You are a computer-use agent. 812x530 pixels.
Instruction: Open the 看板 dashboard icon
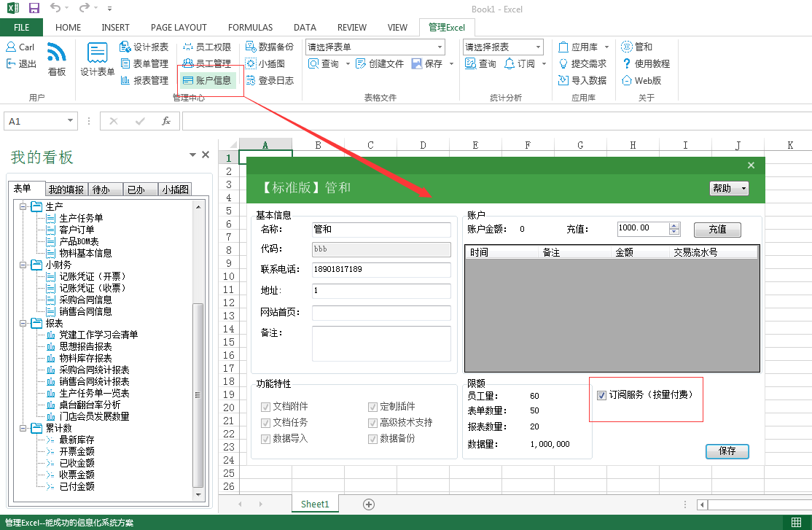click(56, 59)
